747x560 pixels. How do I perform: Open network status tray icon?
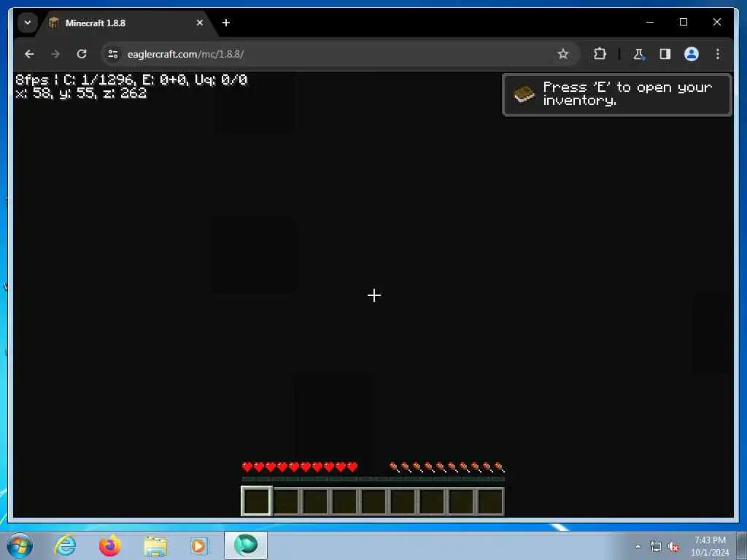click(x=656, y=547)
